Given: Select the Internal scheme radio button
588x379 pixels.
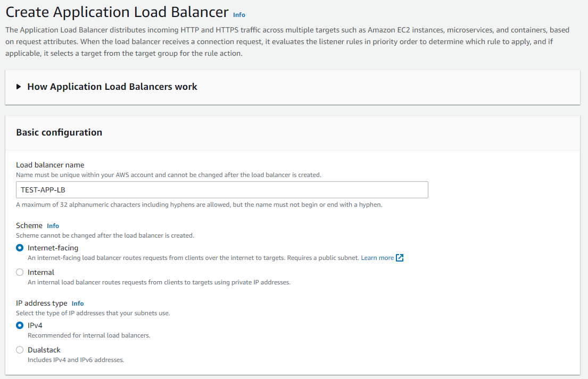Looking at the screenshot, I should (20, 272).
